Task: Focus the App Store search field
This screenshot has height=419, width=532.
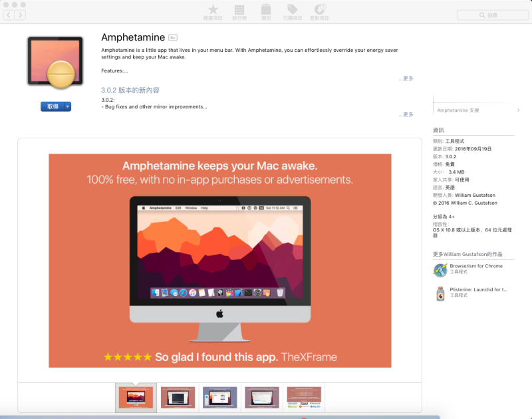Action: (492, 15)
